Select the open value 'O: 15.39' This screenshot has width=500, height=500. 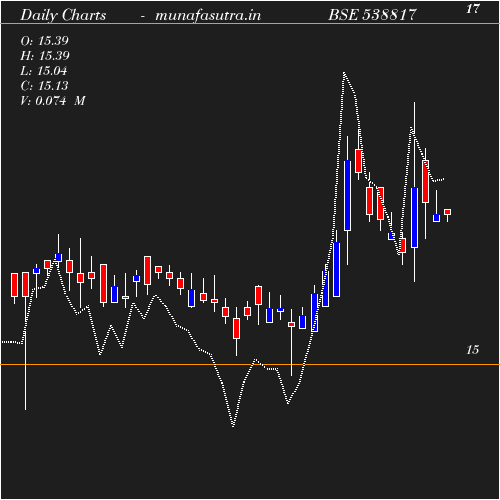pos(44,41)
